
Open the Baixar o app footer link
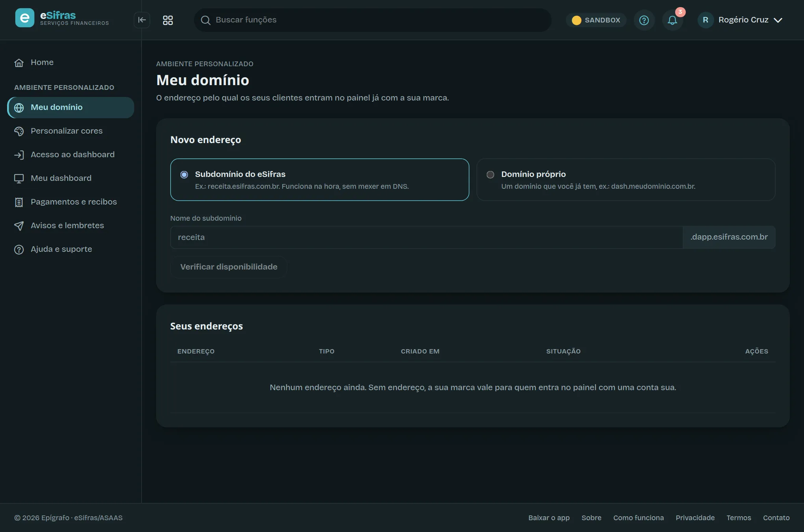[549, 518]
